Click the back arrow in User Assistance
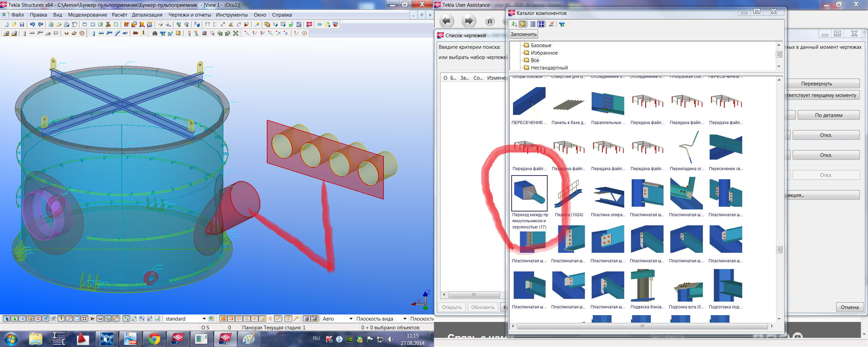Screen dimensions: 868x347 447,21
